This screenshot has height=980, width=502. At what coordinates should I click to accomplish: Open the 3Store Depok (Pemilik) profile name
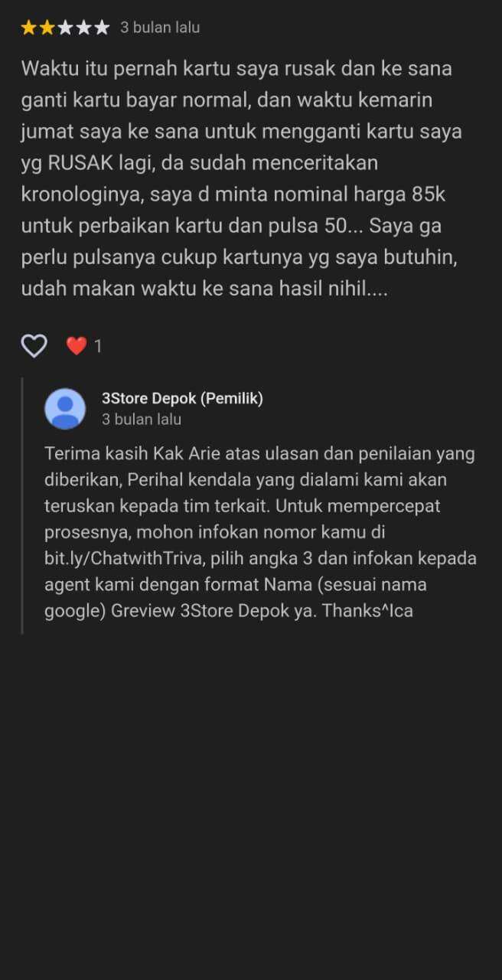(x=182, y=398)
